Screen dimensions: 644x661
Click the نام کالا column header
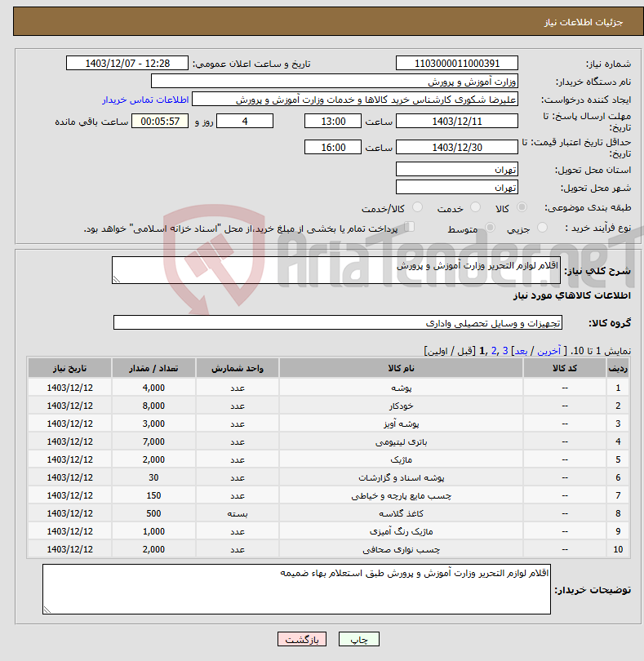[x=401, y=368]
